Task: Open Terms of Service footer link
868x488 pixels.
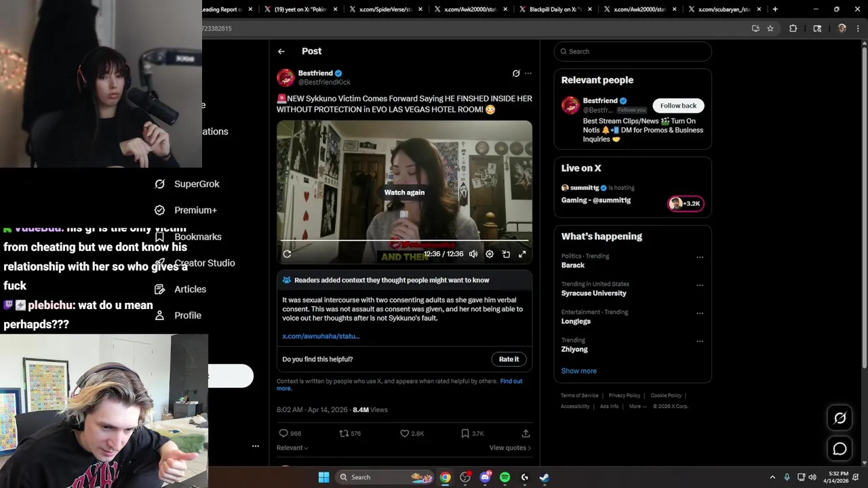Action: click(580, 395)
